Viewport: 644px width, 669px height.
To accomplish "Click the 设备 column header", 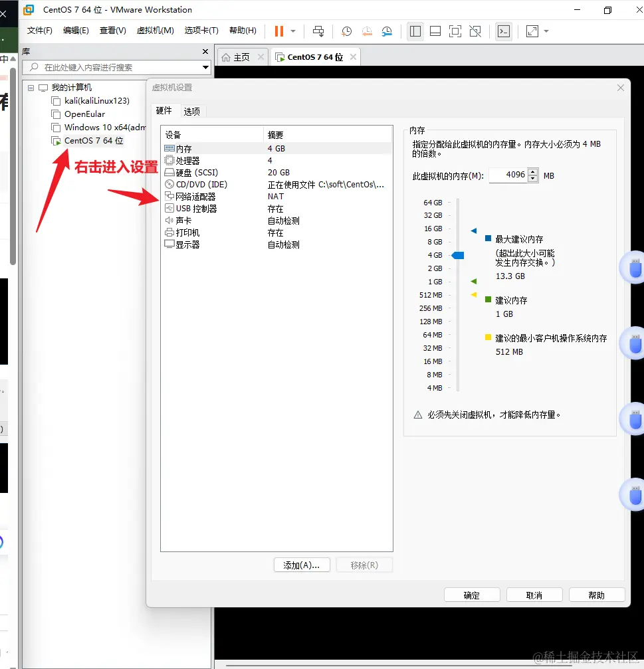I will pyautogui.click(x=212, y=135).
